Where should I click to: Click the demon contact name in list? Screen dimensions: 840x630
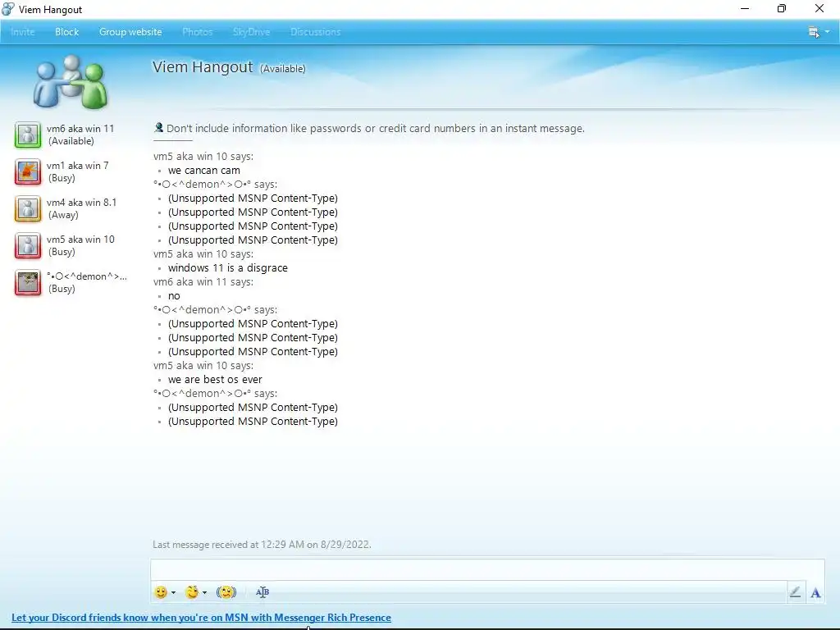(x=87, y=276)
